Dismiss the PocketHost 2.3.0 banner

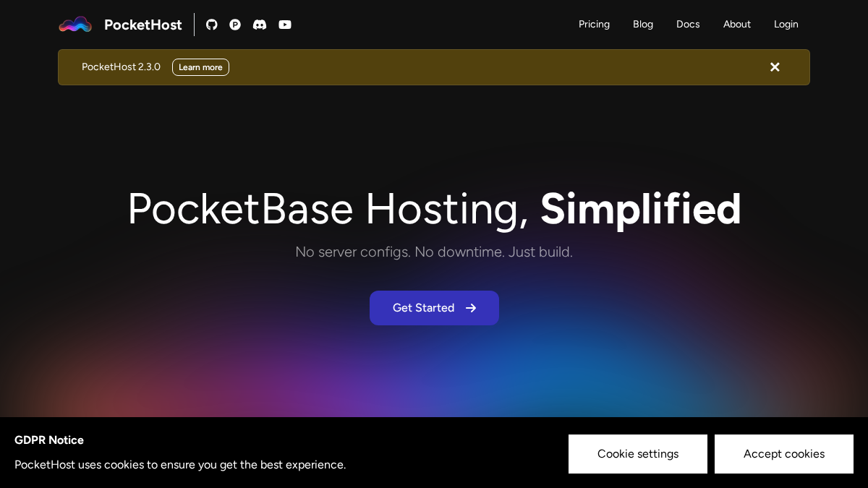coord(775,67)
